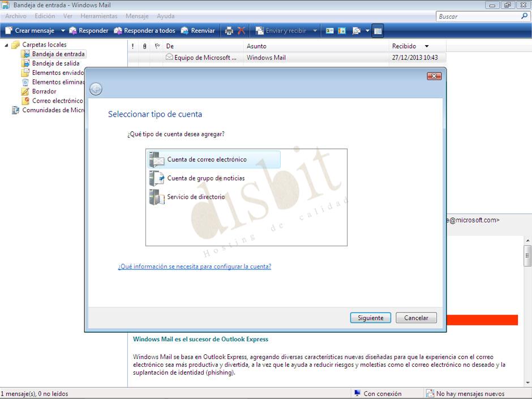Open the Mensaje menu
This screenshot has height=399, width=532.
coord(136,16)
